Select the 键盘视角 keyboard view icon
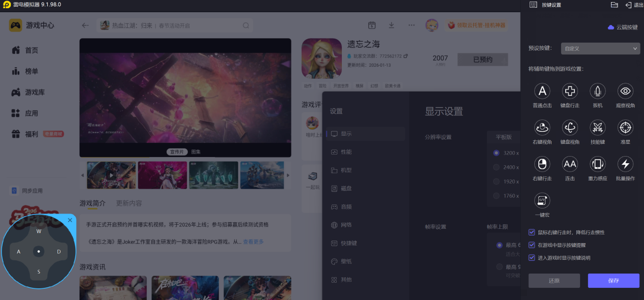 [x=570, y=128]
